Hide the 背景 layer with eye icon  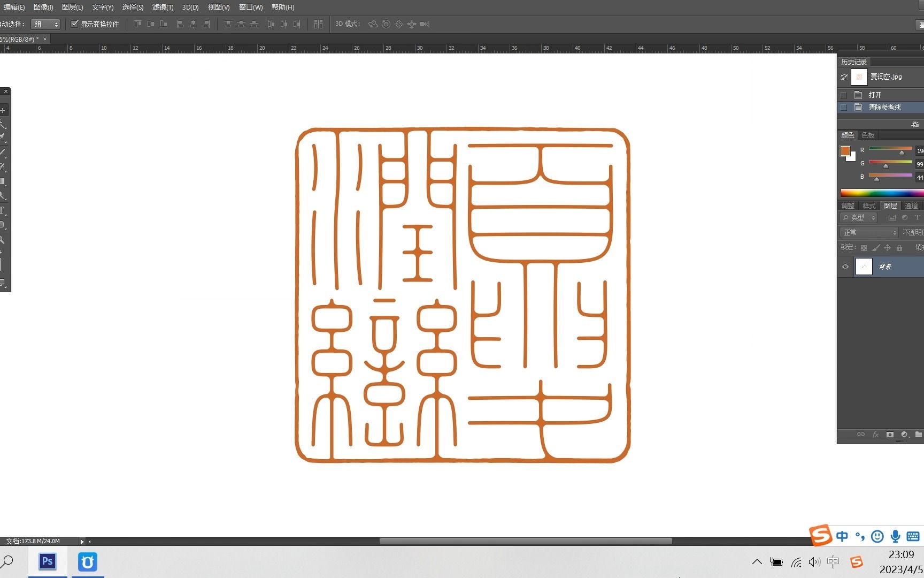click(845, 267)
